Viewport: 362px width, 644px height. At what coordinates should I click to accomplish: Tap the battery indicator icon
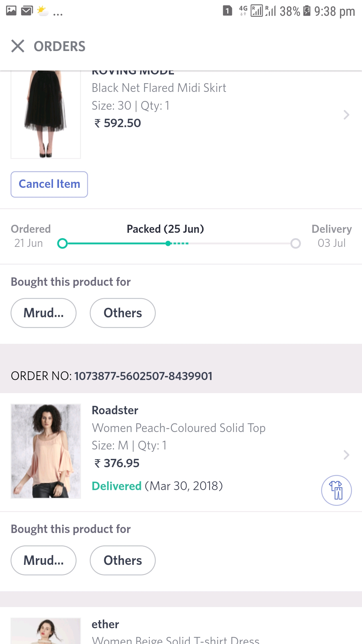coord(307,11)
